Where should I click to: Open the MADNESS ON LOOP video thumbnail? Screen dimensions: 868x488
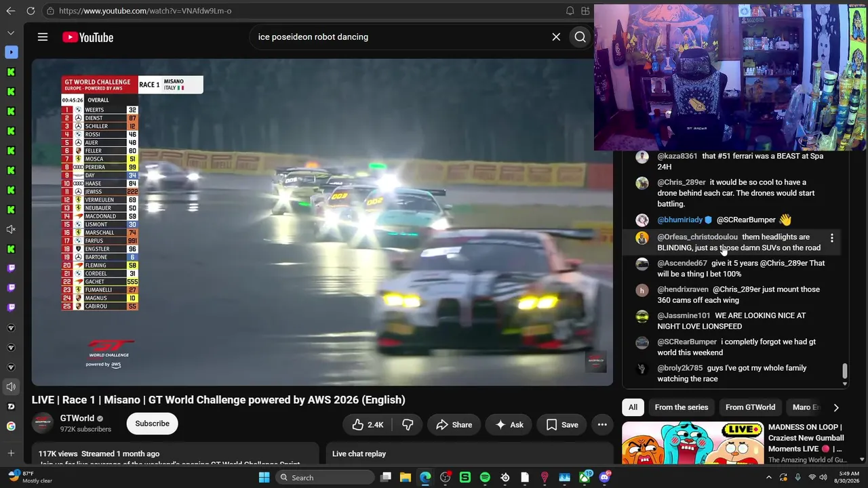692,443
